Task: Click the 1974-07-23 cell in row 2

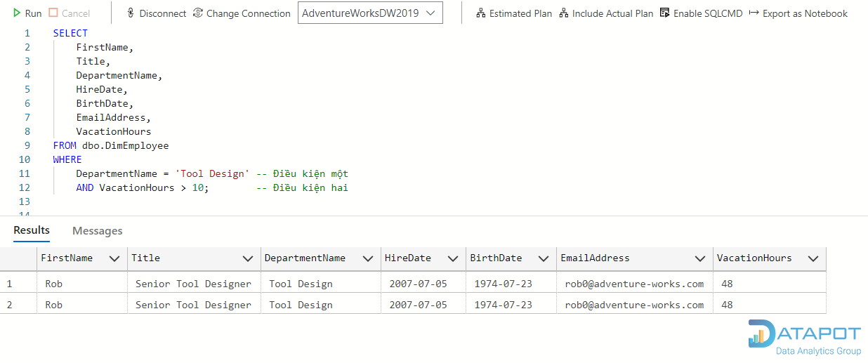Action: point(511,305)
